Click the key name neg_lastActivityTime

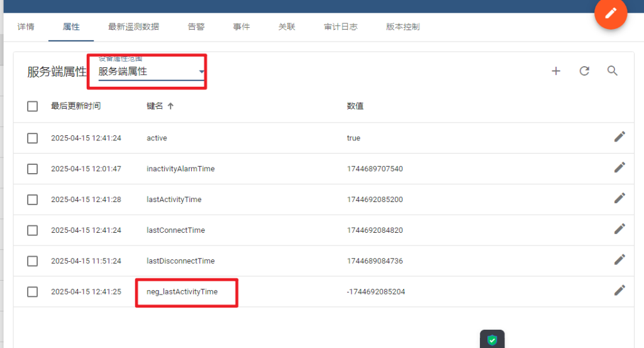pyautogui.click(x=182, y=292)
